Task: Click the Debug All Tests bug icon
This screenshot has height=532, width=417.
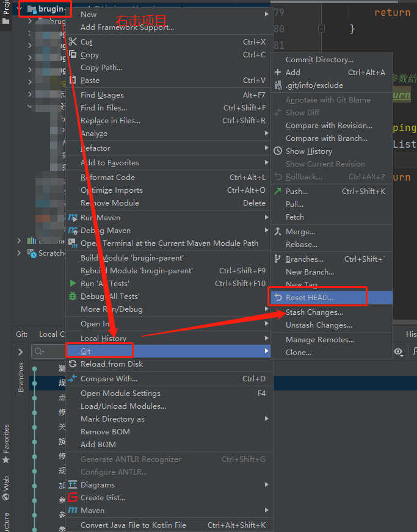Action: pos(73,296)
